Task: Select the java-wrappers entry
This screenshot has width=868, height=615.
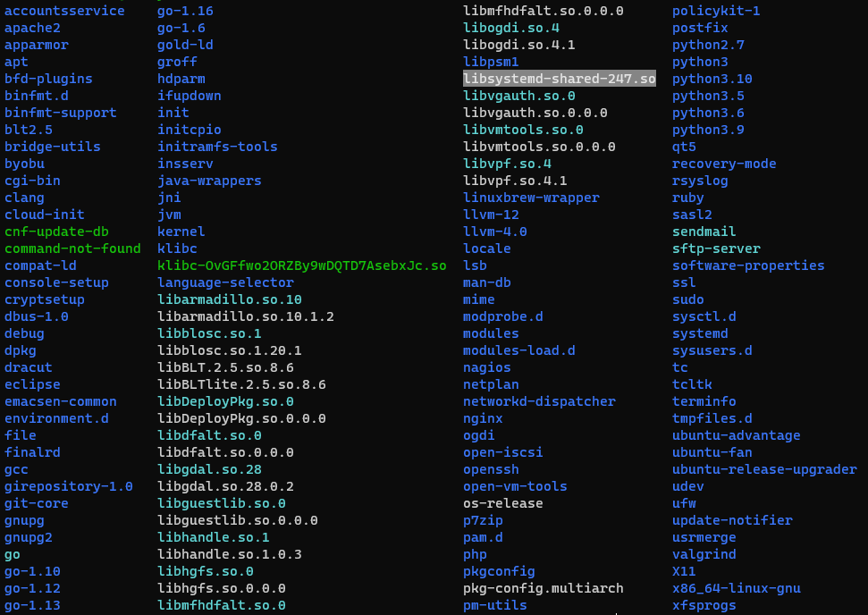Action: point(209,181)
